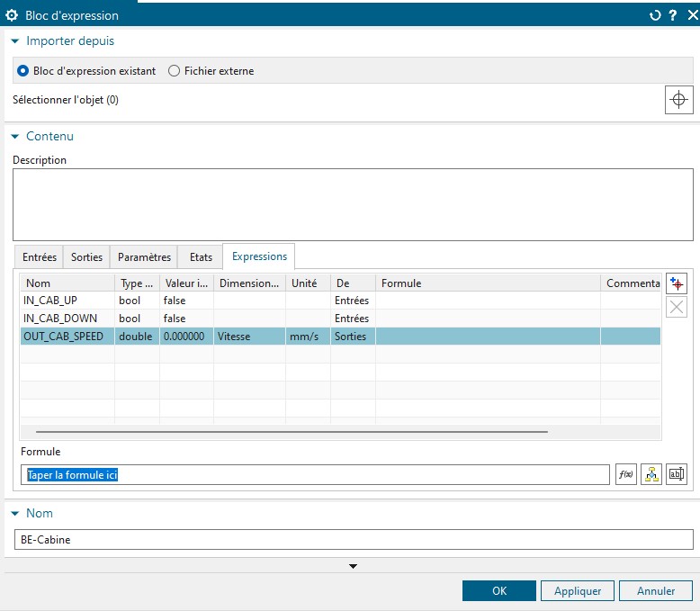Image resolution: width=700 pixels, height=611 pixels.
Task: Select Bloc d'expression existant radio button
Action: [x=22, y=70]
